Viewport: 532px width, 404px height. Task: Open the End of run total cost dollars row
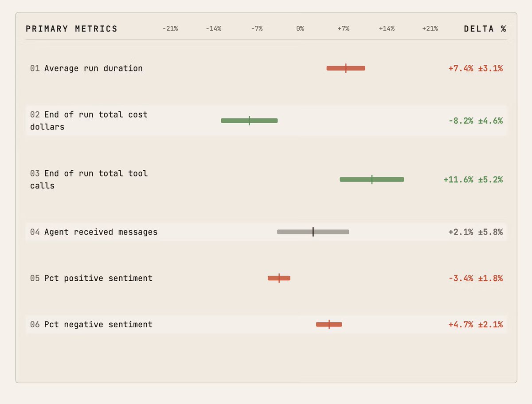[x=266, y=121]
